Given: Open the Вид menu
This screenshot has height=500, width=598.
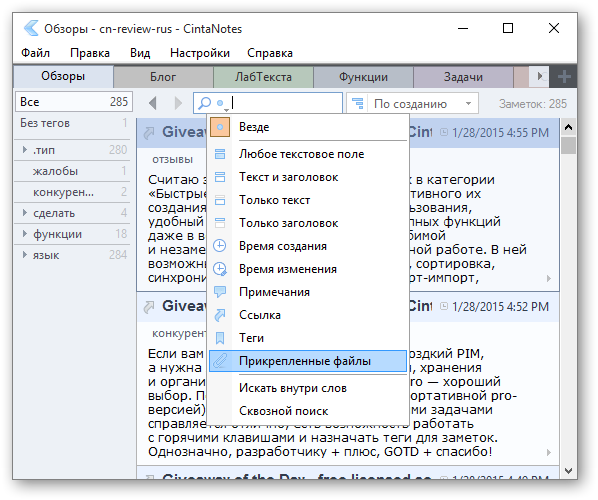Looking at the screenshot, I should point(140,53).
